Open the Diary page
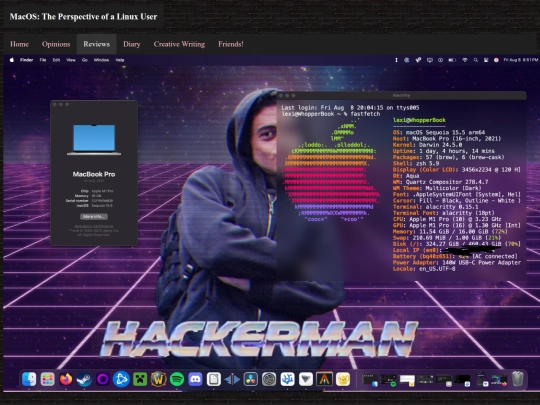 click(132, 44)
